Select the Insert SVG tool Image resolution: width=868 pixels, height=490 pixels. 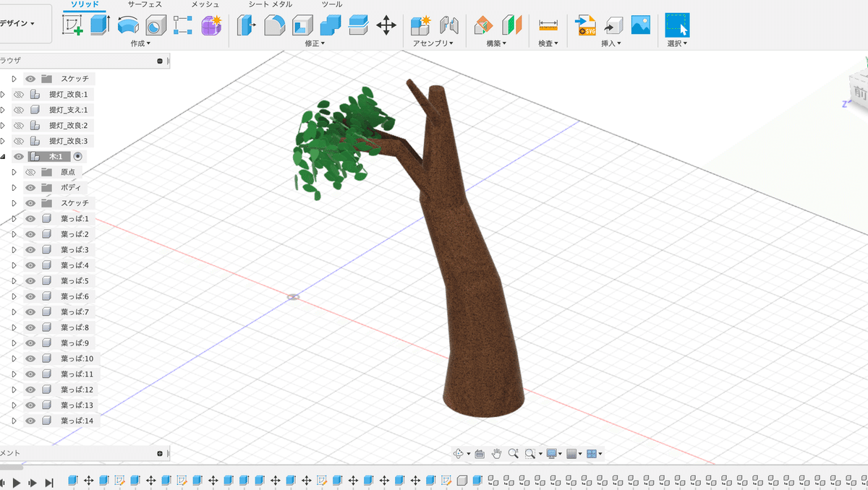pos(585,26)
